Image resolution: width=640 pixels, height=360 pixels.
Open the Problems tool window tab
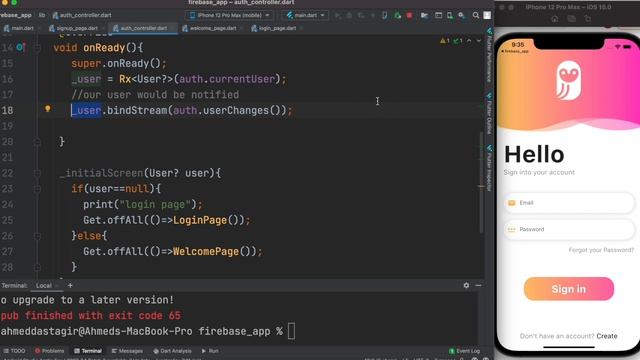[50, 351]
